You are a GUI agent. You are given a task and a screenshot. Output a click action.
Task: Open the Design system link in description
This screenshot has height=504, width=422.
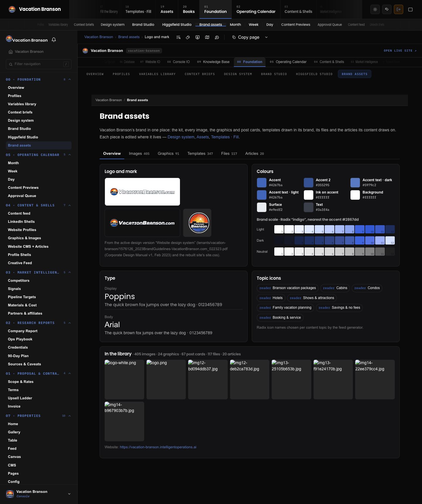point(181,137)
